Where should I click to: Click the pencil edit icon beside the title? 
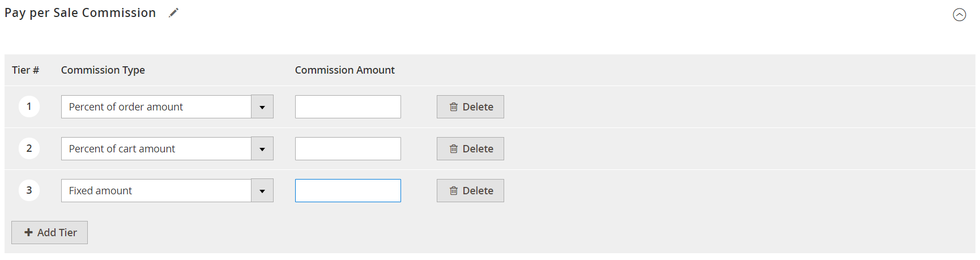174,13
